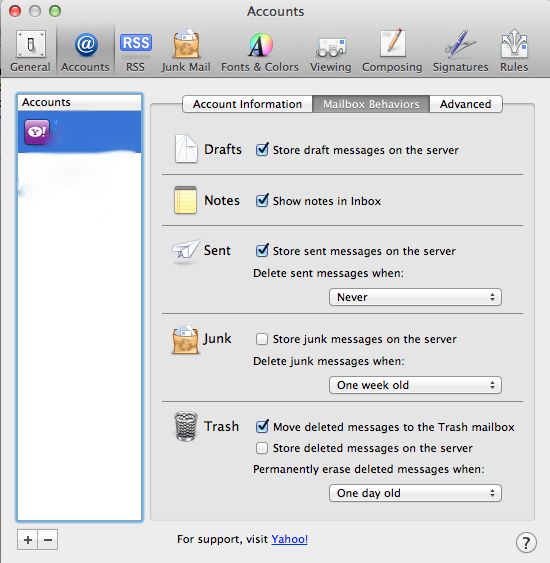
Task: Click the Junk mailbox bag icon
Action: click(x=185, y=339)
